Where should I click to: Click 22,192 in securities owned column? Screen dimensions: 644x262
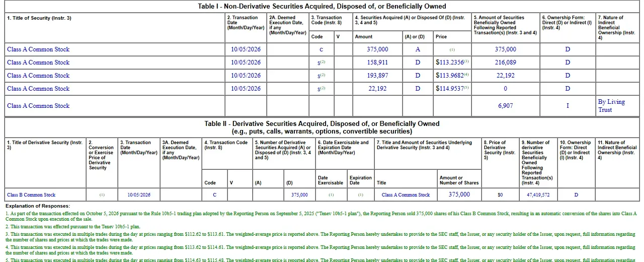[506, 76]
